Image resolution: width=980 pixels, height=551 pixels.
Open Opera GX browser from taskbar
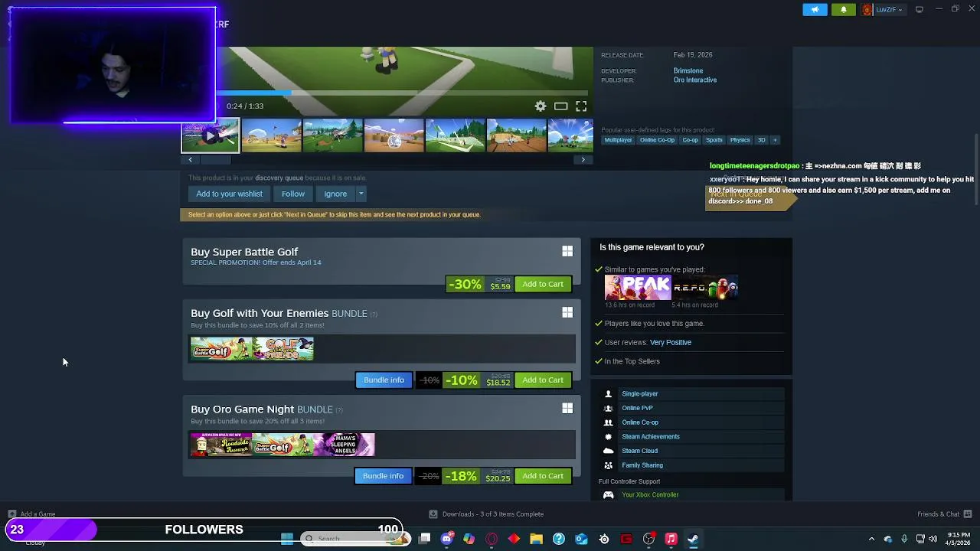coord(492,539)
